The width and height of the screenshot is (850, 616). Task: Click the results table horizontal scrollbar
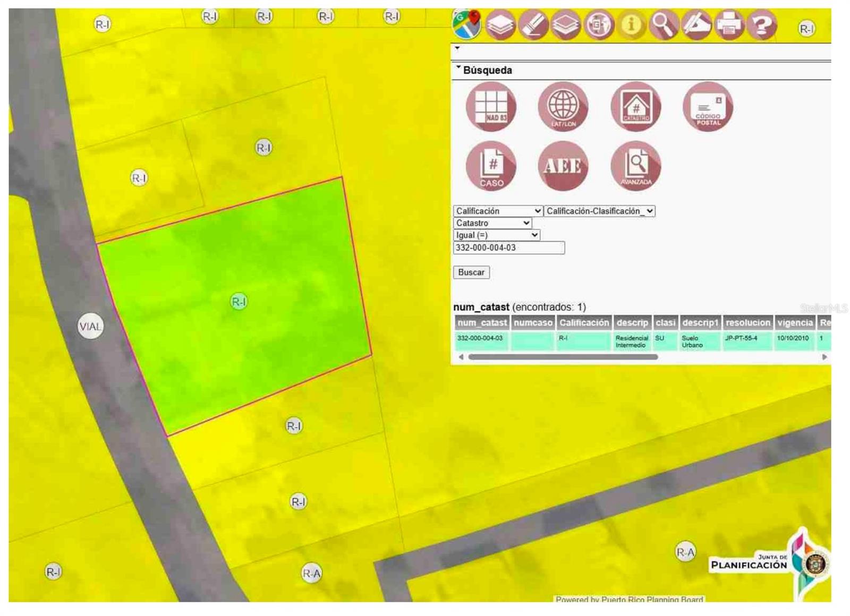coord(563,357)
